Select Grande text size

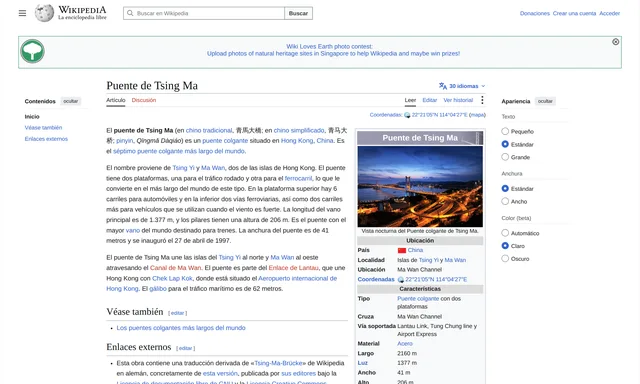[x=505, y=157]
